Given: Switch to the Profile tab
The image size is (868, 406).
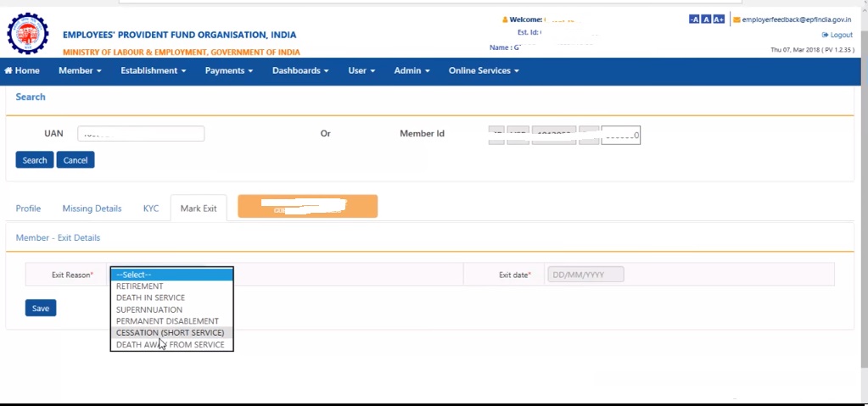Looking at the screenshot, I should click(28, 209).
